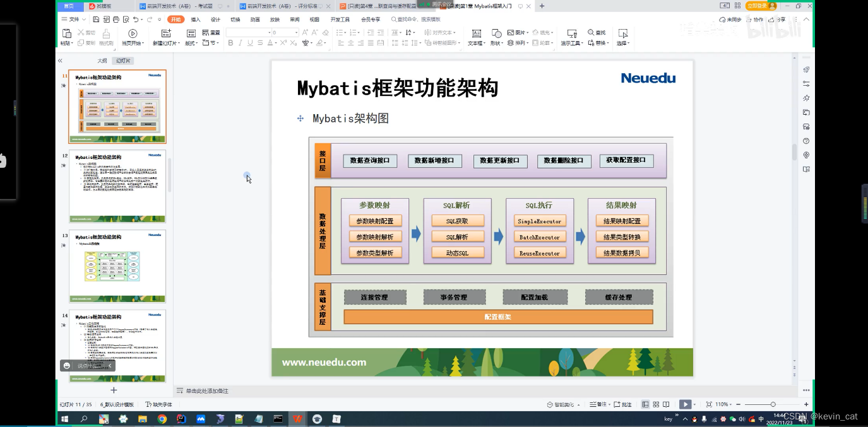
Task: Click the fit slide to window icon
Action: coord(709,404)
